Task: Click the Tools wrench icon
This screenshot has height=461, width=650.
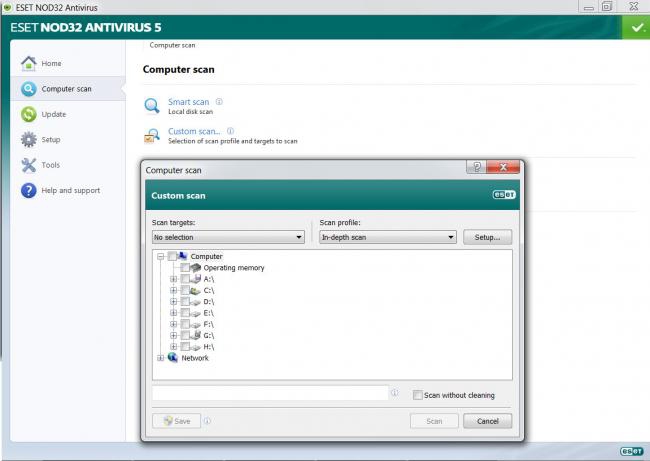Action: tap(29, 165)
